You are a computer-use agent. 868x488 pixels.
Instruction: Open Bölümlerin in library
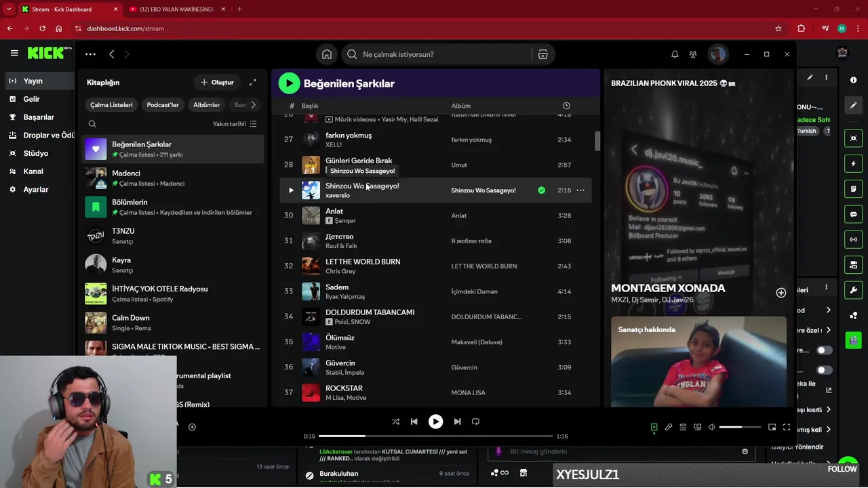pos(173,207)
